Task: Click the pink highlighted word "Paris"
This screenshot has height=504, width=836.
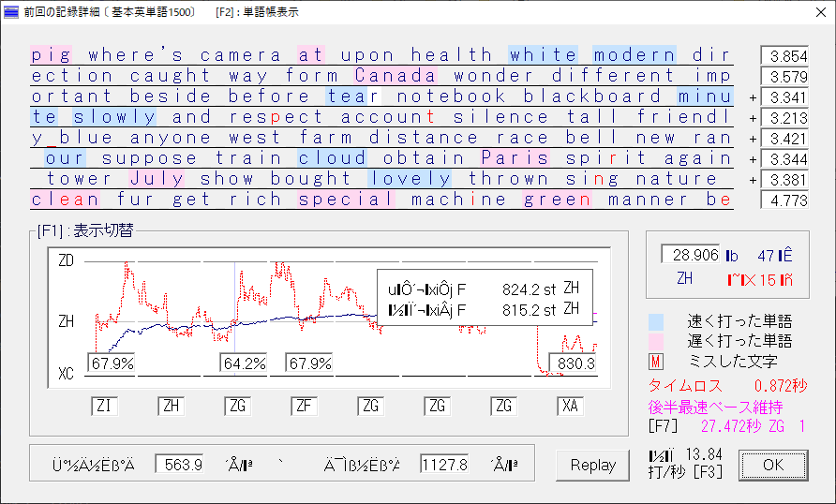Action: pyautogui.click(x=515, y=158)
